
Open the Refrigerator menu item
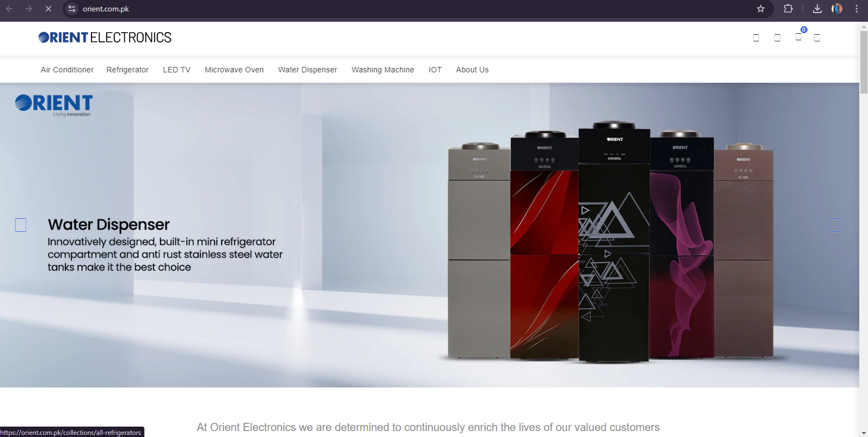click(127, 70)
